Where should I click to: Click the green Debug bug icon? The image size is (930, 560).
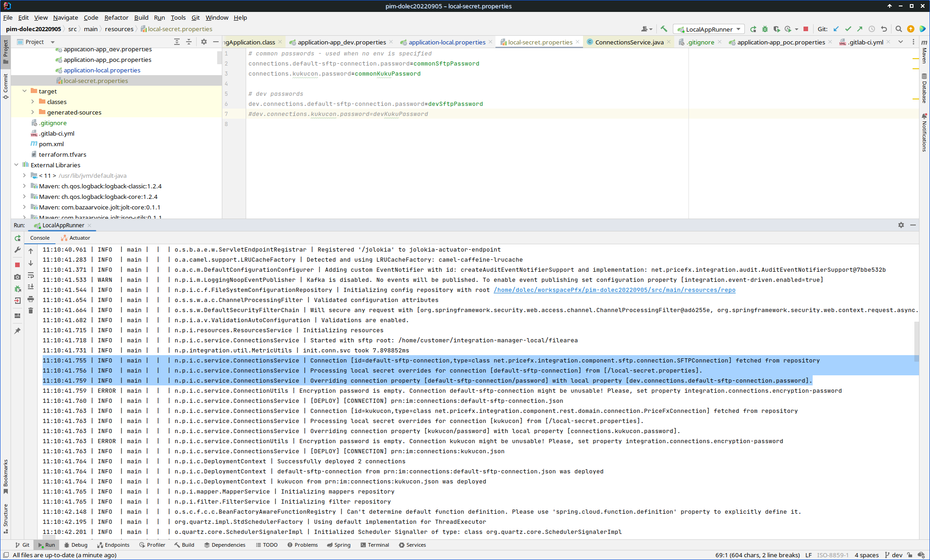765,29
